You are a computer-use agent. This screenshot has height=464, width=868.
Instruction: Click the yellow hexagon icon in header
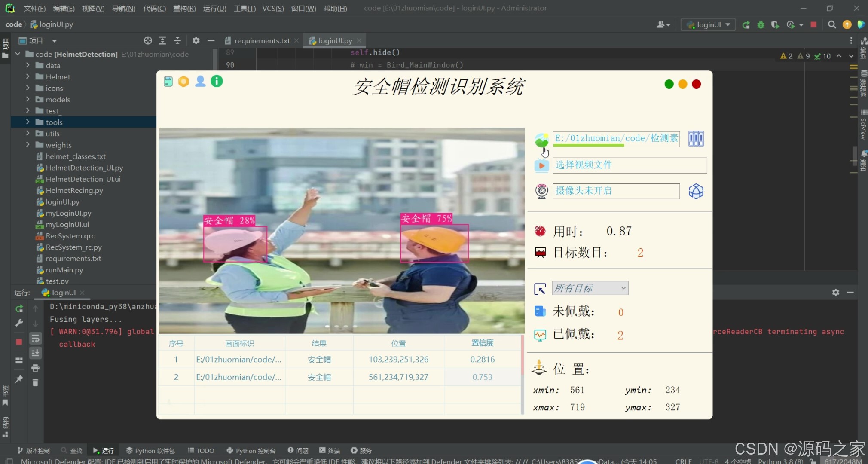point(184,81)
